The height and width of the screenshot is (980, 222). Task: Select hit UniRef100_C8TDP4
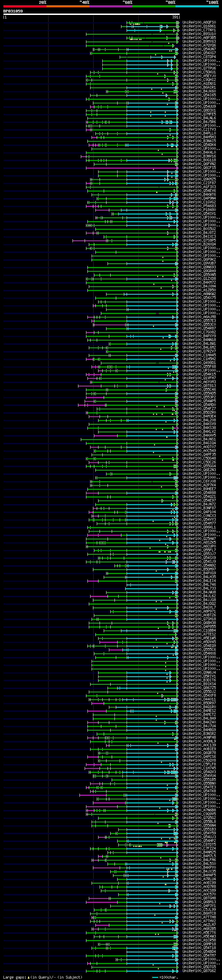coord(199,57)
